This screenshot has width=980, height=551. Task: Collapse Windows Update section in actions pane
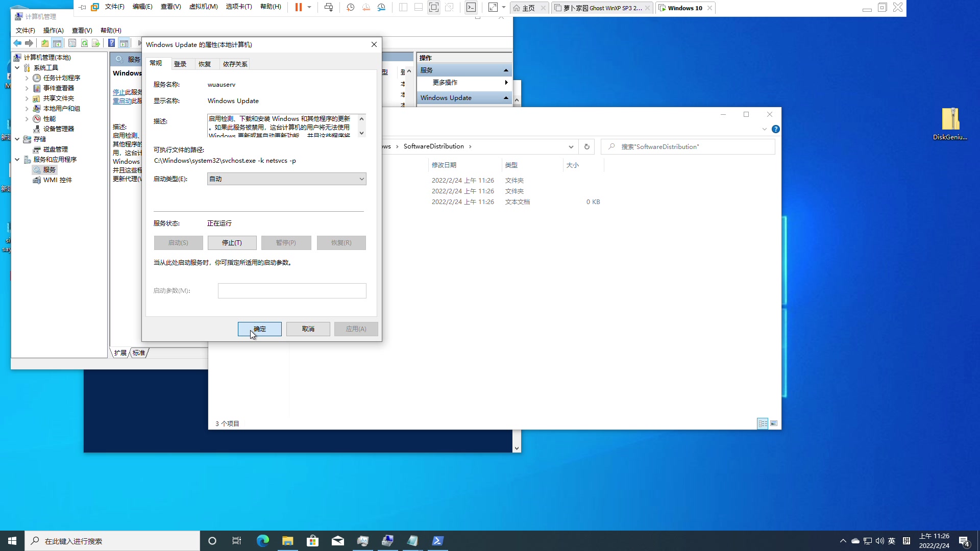coord(506,98)
